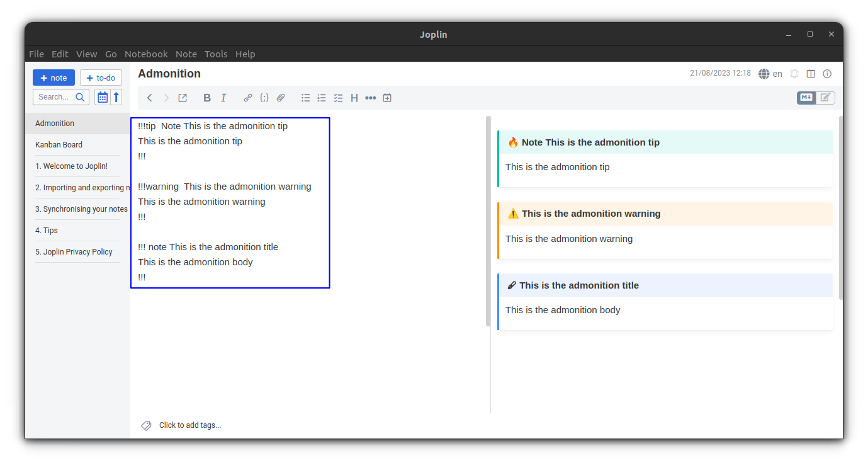The height and width of the screenshot is (465, 868).
Task: Open '3. Synchronising your notes' note
Action: [x=77, y=209]
